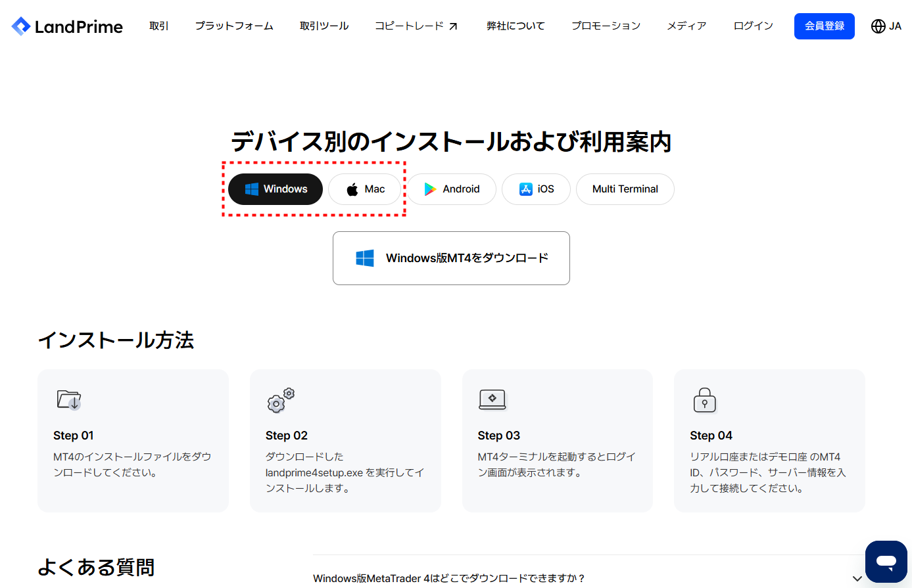Open the 取引 menu
The image size is (912, 588).
pyautogui.click(x=158, y=26)
